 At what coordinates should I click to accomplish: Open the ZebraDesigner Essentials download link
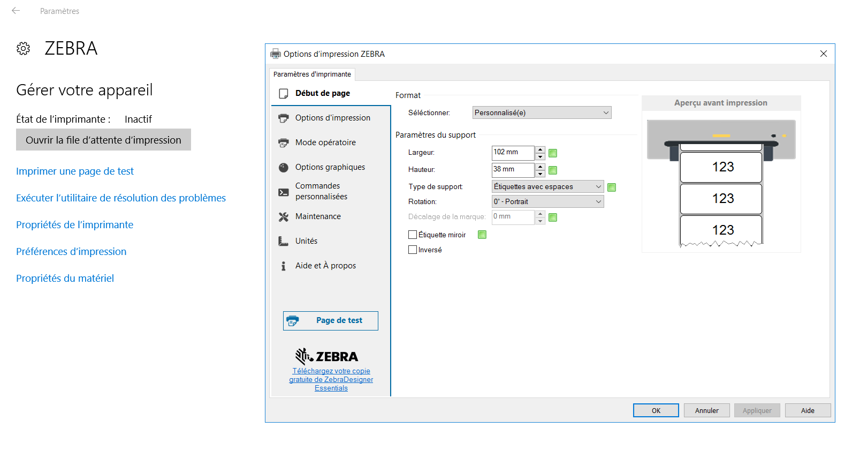pos(331,379)
